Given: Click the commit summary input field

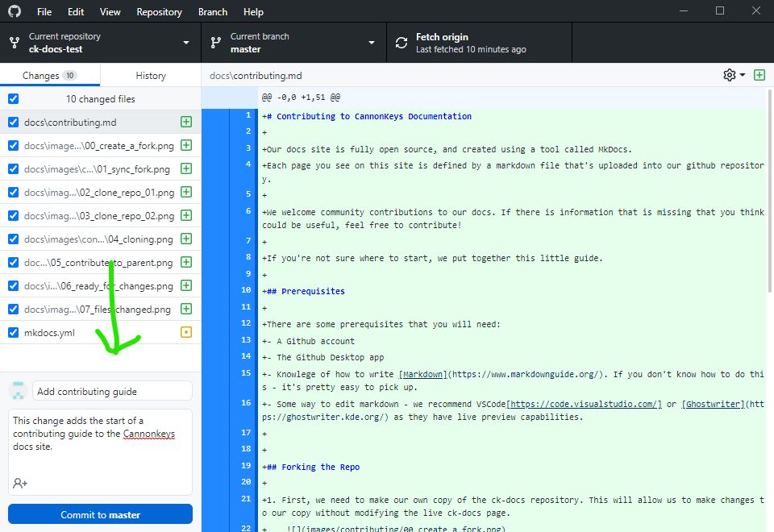Looking at the screenshot, I should tap(112, 391).
